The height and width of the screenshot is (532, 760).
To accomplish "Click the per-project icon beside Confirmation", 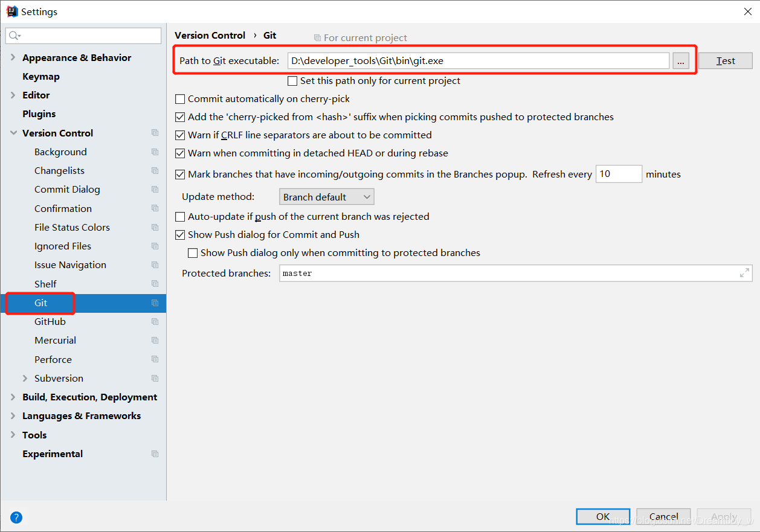I will point(155,208).
